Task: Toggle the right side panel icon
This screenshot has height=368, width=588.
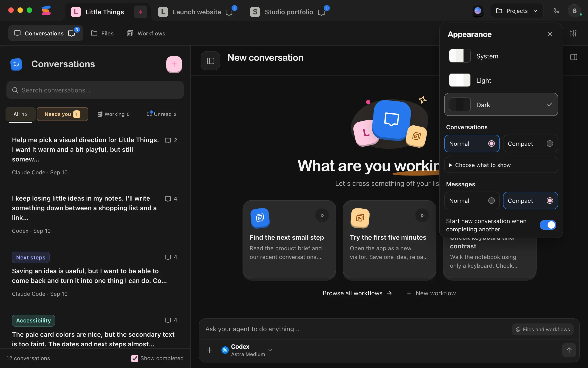Action: tap(574, 57)
